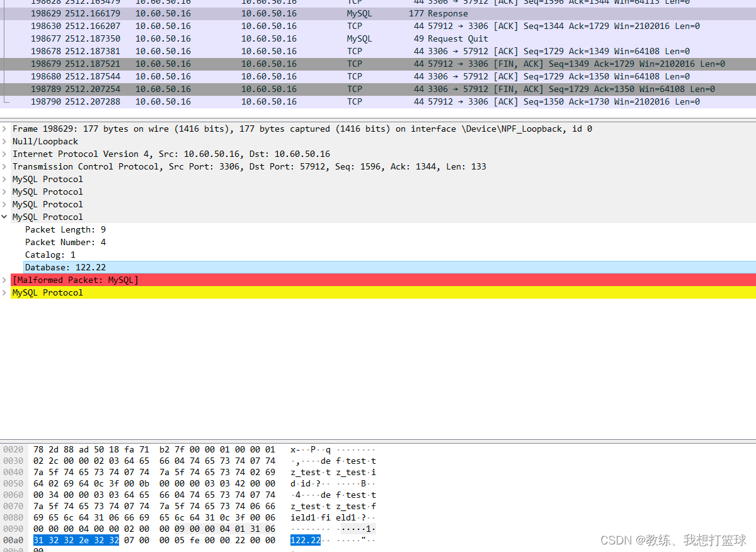Click hex offset 0020 row label
Image resolution: width=756 pixels, height=552 pixels.
(13, 449)
